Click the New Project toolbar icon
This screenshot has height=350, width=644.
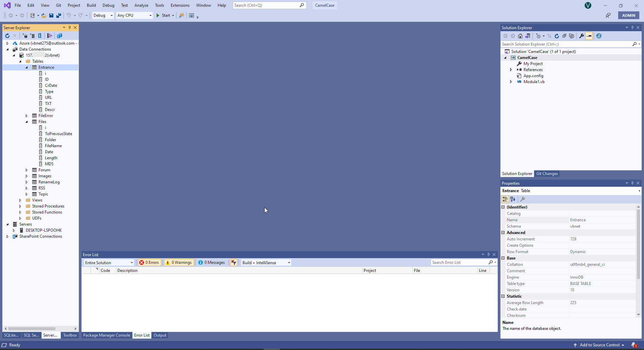(x=32, y=15)
